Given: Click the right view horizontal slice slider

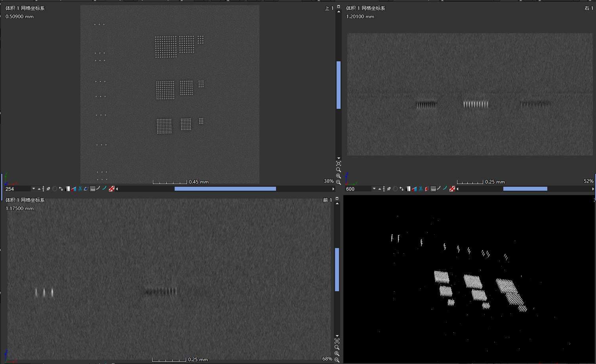Looking at the screenshot, I should 525,189.
